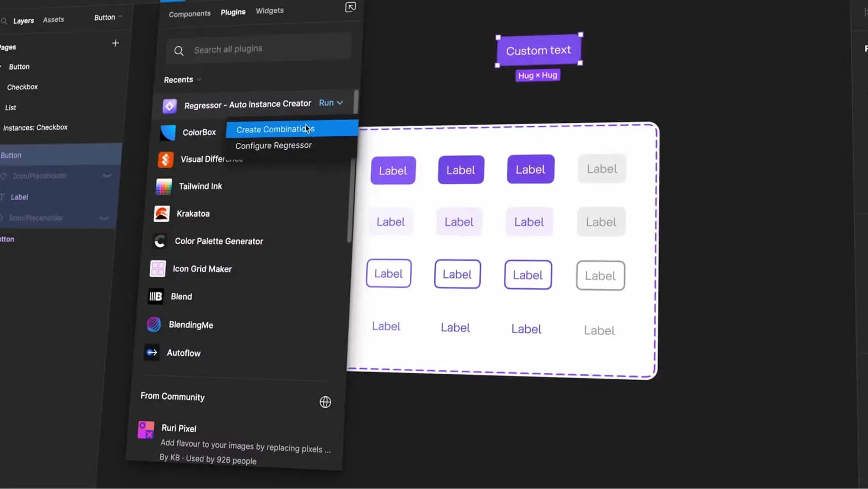
Task: Select the Icon Grid Maker name
Action: coord(202,269)
